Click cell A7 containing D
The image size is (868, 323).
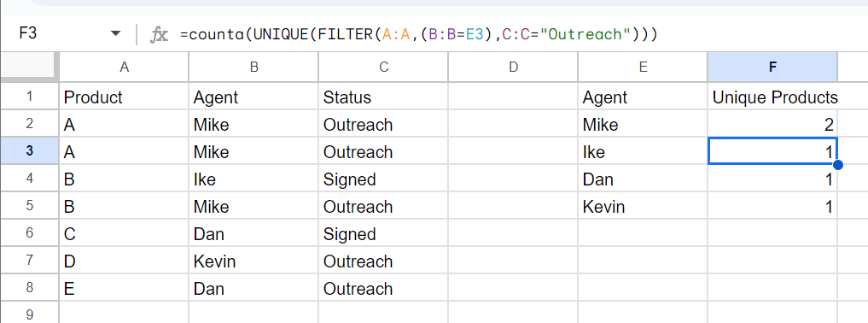(124, 260)
